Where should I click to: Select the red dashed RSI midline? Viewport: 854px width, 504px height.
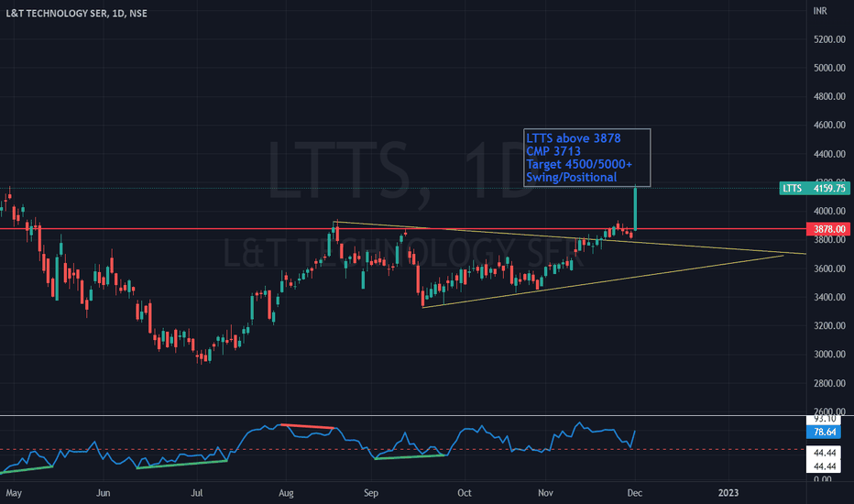pos(403,450)
